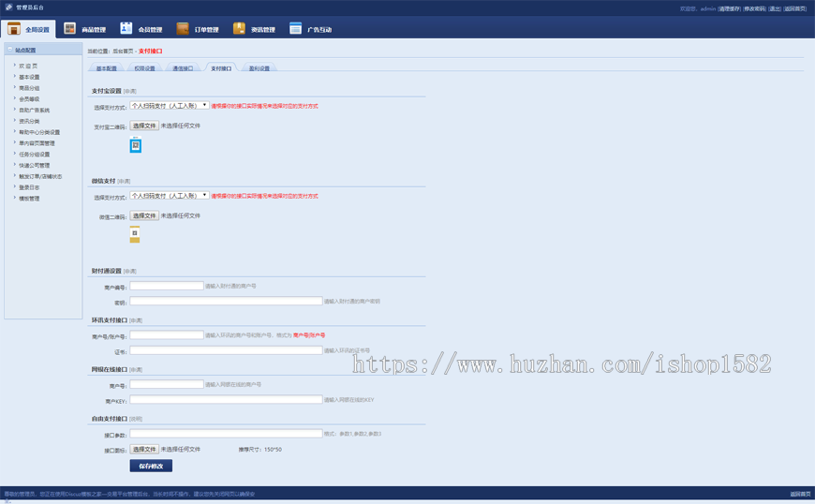
Task: Focus the 财付通 密钥 input field
Action: (x=226, y=301)
